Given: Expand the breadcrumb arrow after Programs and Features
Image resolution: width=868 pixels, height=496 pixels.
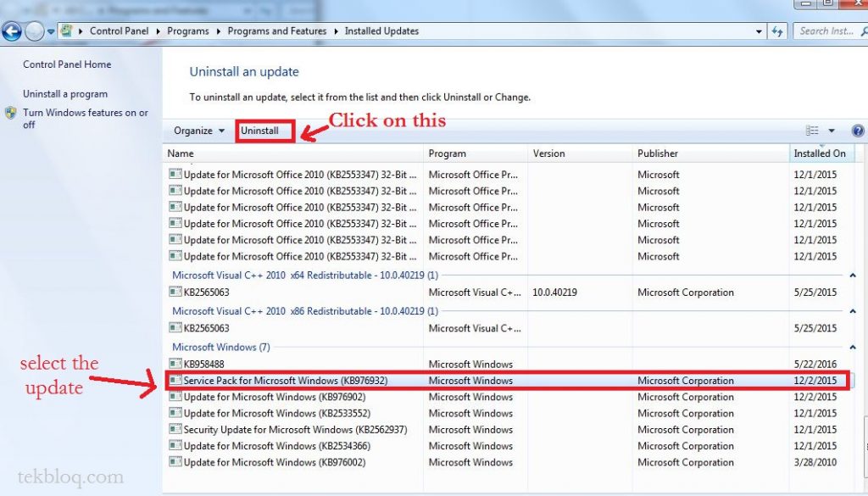Looking at the screenshot, I should coord(336,31).
